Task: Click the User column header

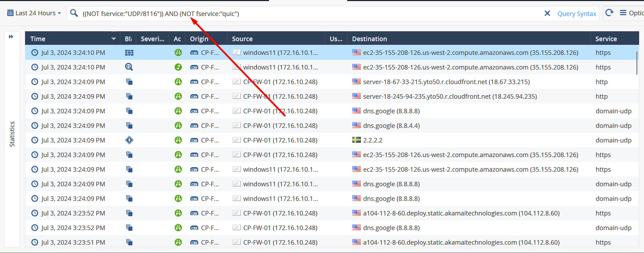Action: click(x=336, y=39)
